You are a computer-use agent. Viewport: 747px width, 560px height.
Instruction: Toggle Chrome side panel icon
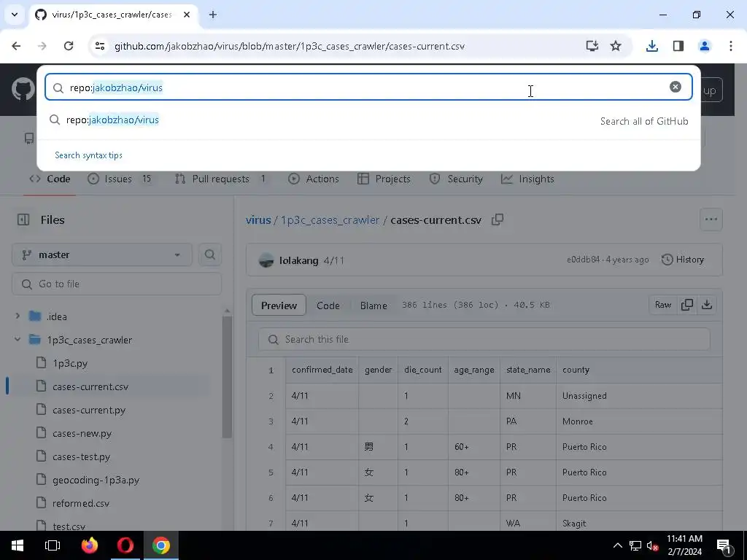pos(678,46)
